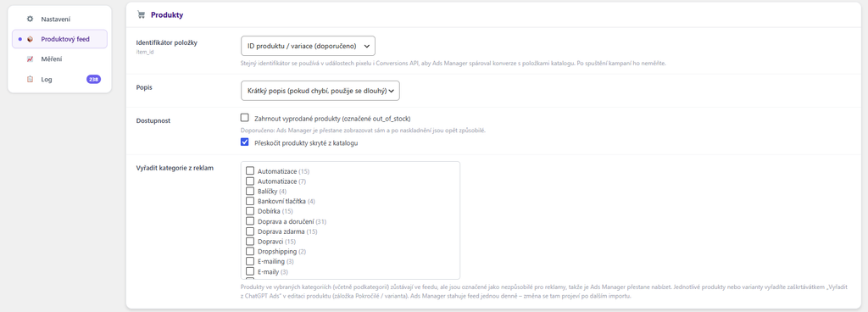
Task: Open the Popis dropdown
Action: [320, 91]
